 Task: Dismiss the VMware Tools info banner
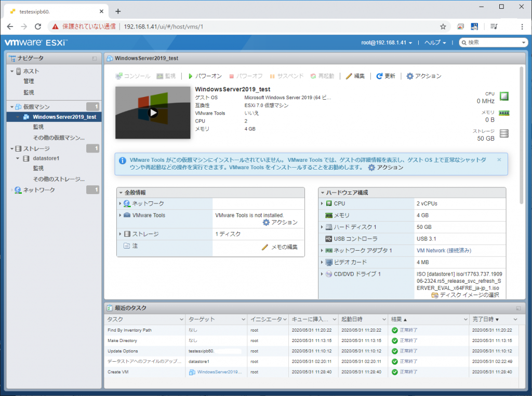pyautogui.click(x=499, y=160)
